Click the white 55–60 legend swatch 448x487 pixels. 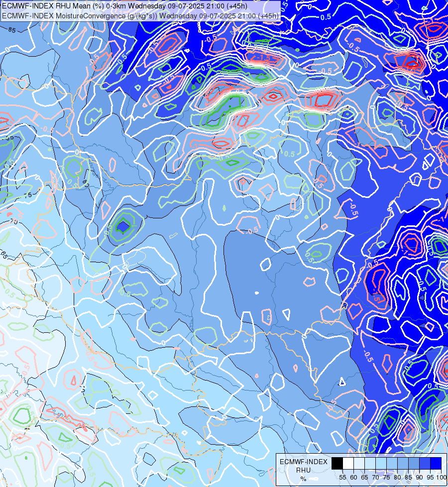tap(348, 463)
